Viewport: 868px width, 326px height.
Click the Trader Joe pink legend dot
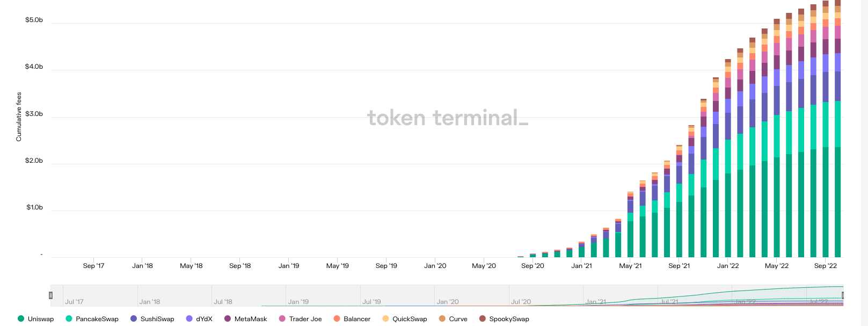(x=282, y=319)
